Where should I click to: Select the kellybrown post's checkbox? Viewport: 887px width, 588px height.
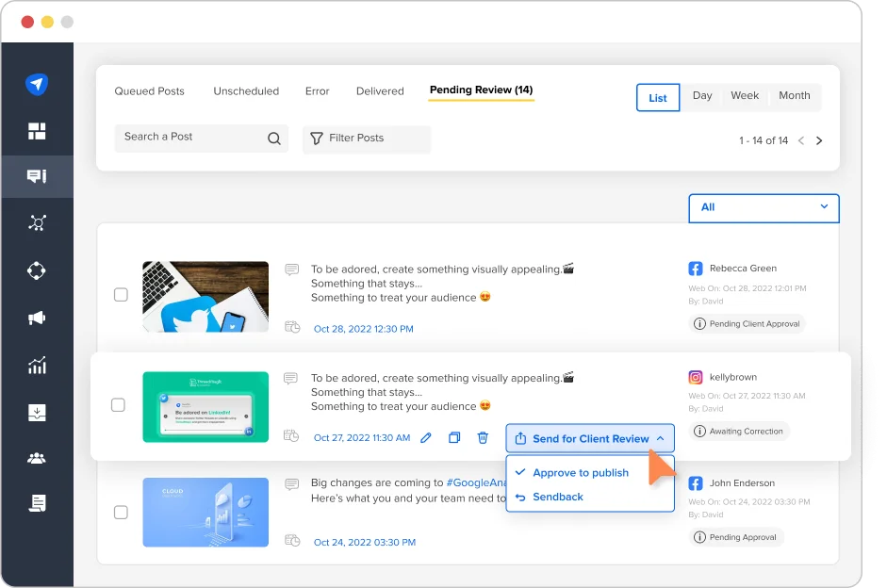(121, 405)
